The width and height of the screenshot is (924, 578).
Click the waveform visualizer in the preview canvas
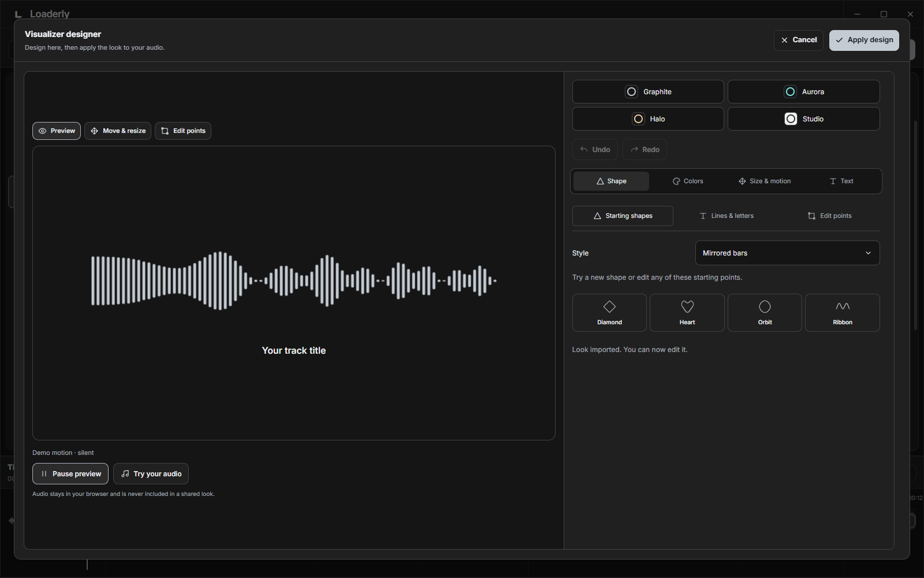(294, 281)
